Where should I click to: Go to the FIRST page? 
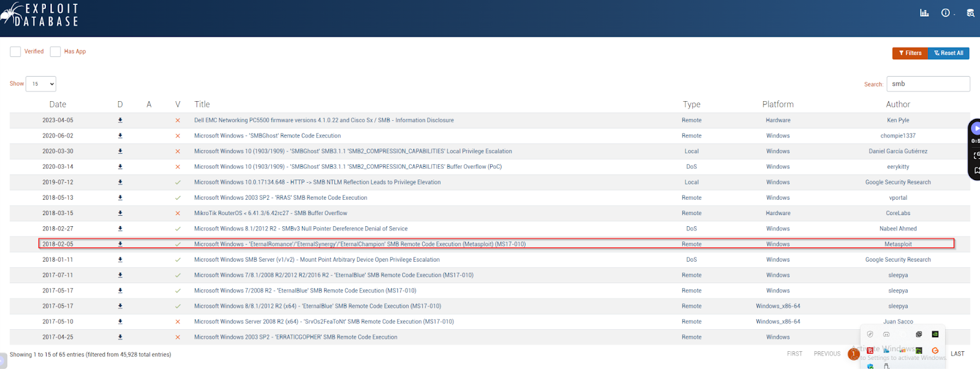point(794,354)
